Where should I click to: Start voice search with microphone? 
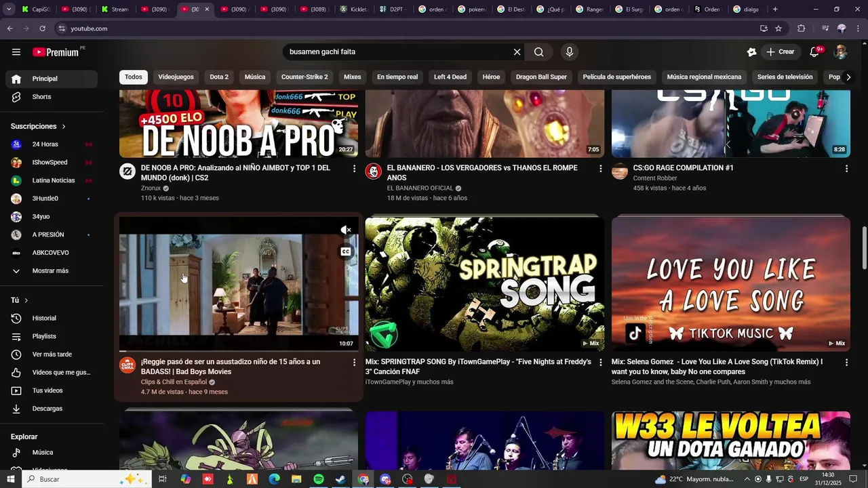point(570,52)
